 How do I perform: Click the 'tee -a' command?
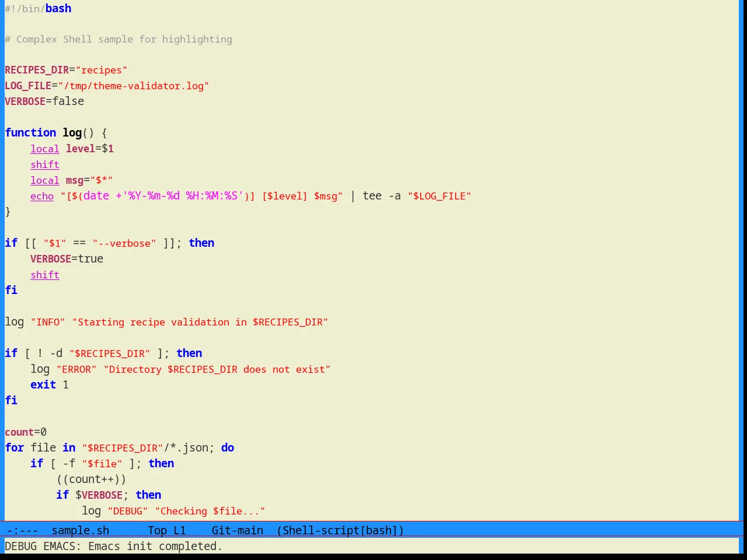[x=382, y=196]
